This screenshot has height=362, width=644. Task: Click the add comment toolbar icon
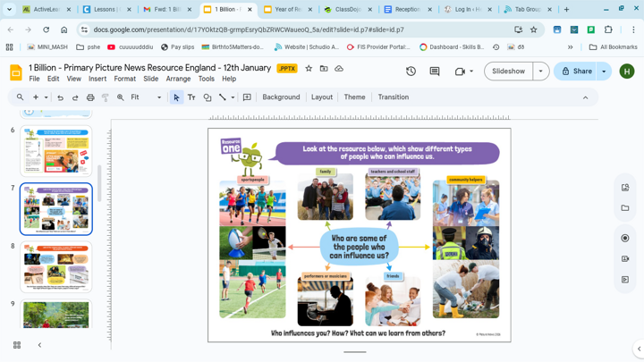coord(247,97)
